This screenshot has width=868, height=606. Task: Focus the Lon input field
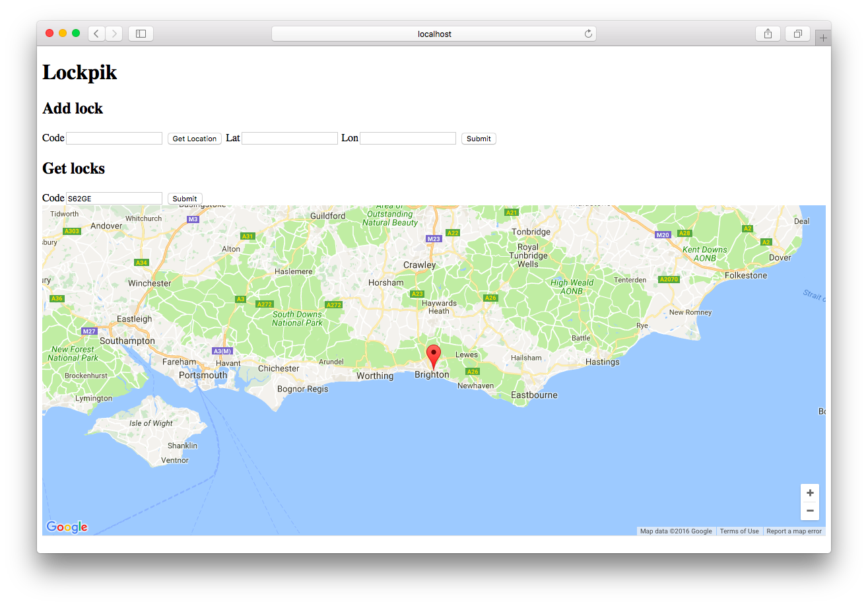tap(408, 138)
